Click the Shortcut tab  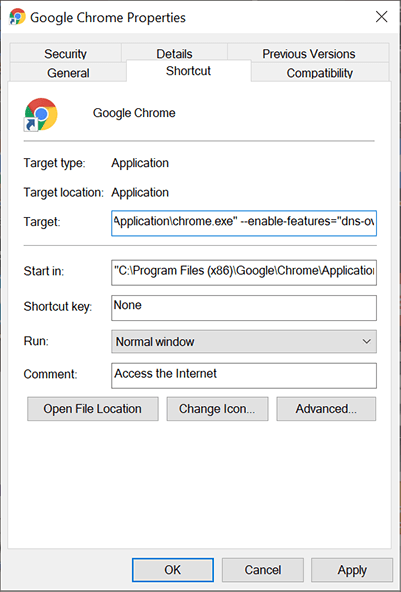tap(188, 71)
